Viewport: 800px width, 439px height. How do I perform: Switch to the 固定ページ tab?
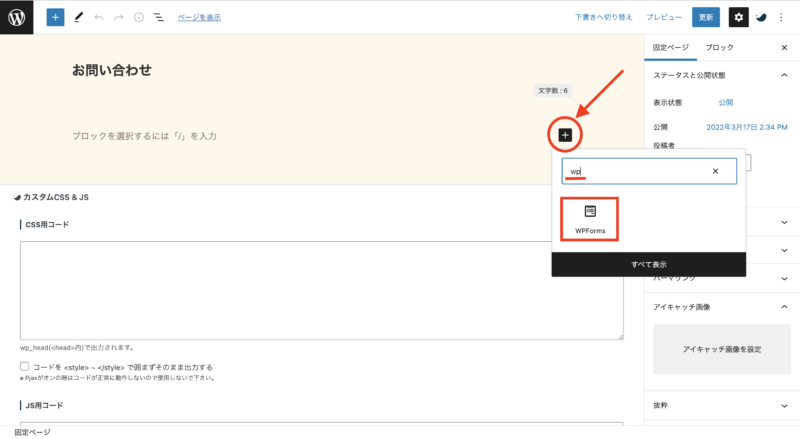pyautogui.click(x=670, y=47)
